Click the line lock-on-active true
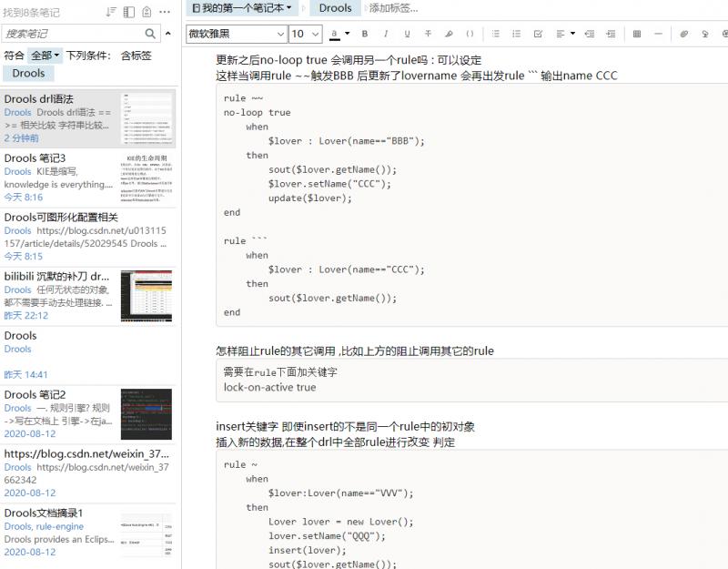The width and height of the screenshot is (728, 569). (269, 387)
